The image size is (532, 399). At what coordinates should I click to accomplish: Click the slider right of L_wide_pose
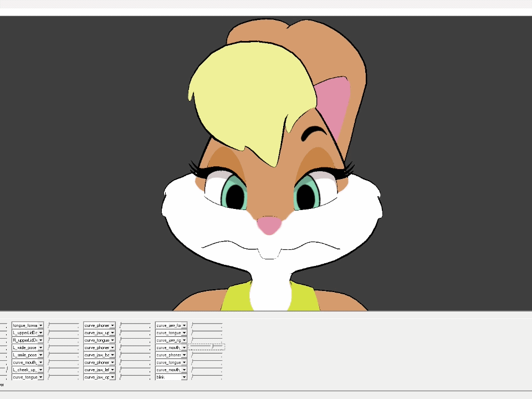click(63, 347)
